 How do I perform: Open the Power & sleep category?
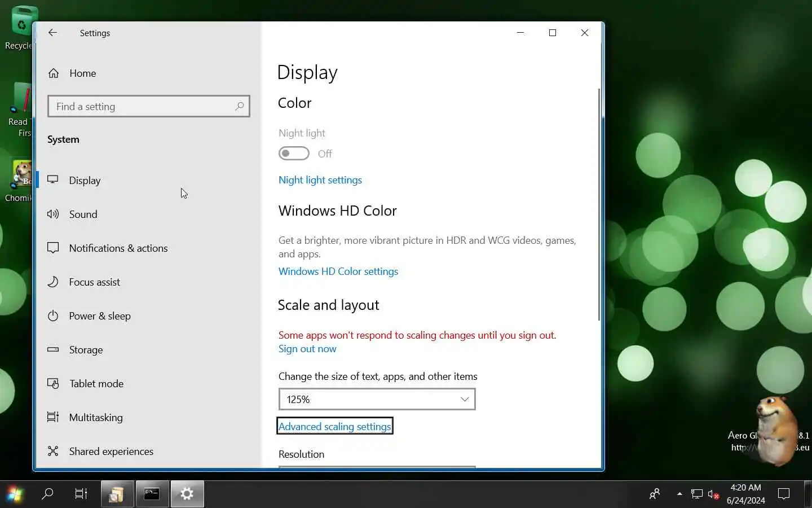point(149,316)
